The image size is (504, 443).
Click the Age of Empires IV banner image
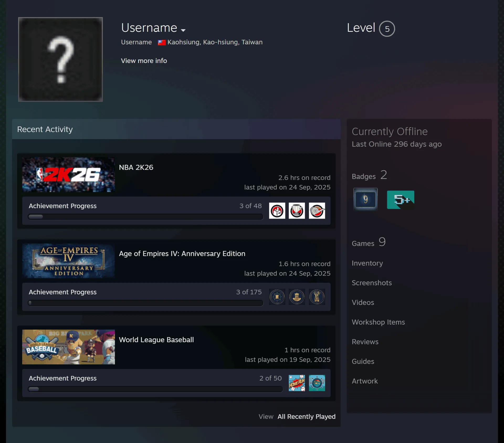(x=69, y=261)
